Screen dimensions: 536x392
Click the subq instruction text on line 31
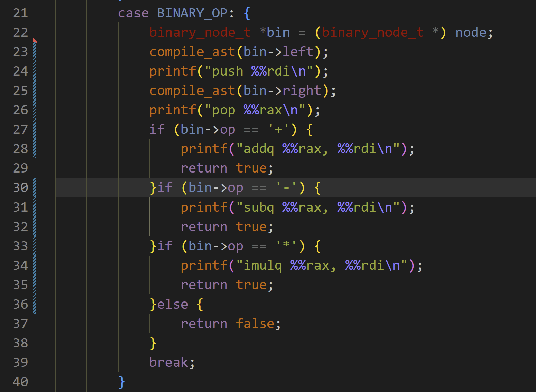259,207
